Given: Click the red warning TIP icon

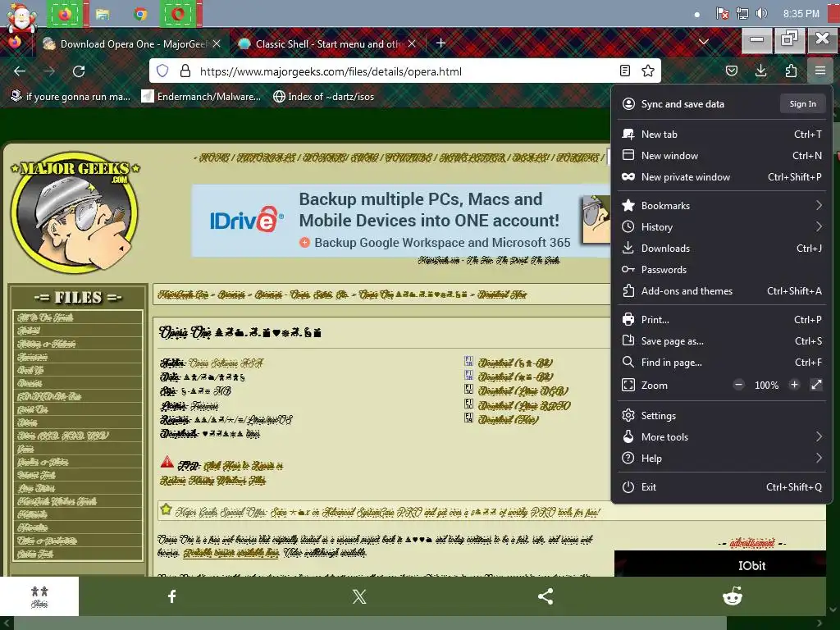Looking at the screenshot, I should click(167, 462).
